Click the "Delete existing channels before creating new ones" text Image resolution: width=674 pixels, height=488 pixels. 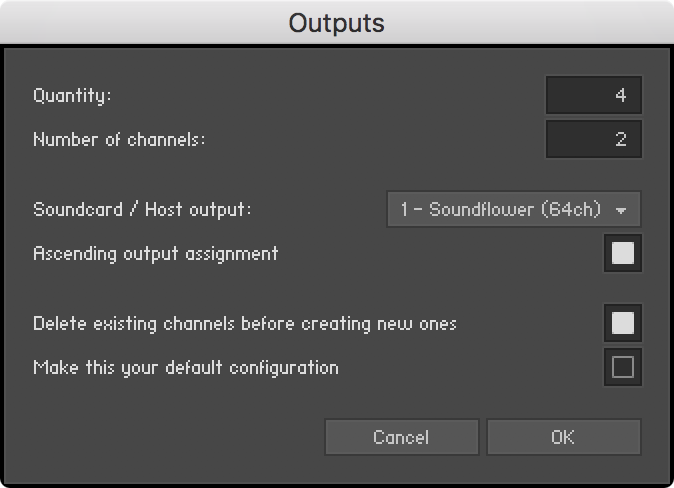(245, 324)
